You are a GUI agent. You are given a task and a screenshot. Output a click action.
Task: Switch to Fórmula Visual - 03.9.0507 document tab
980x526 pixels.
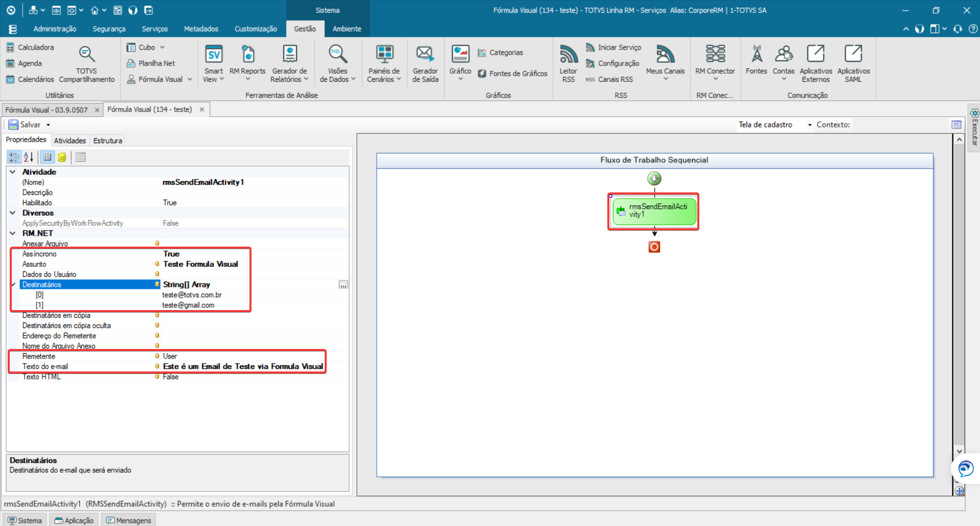click(47, 110)
